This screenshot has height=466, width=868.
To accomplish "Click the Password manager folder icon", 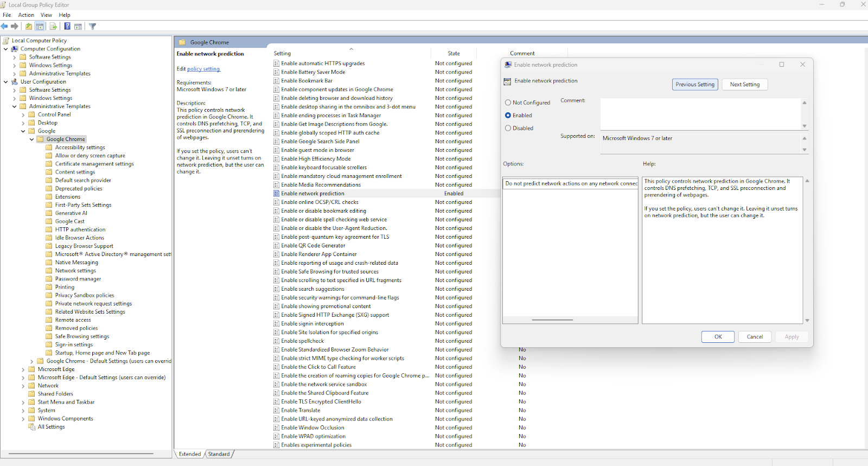I will click(x=49, y=279).
